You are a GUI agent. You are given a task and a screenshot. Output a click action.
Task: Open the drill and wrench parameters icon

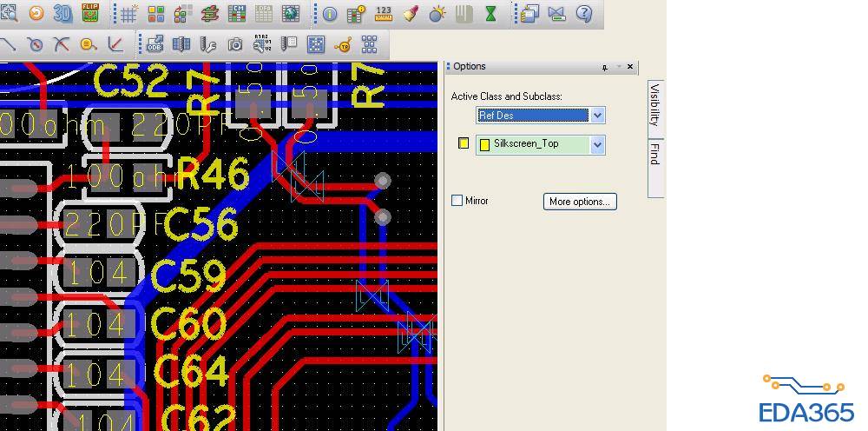208,44
